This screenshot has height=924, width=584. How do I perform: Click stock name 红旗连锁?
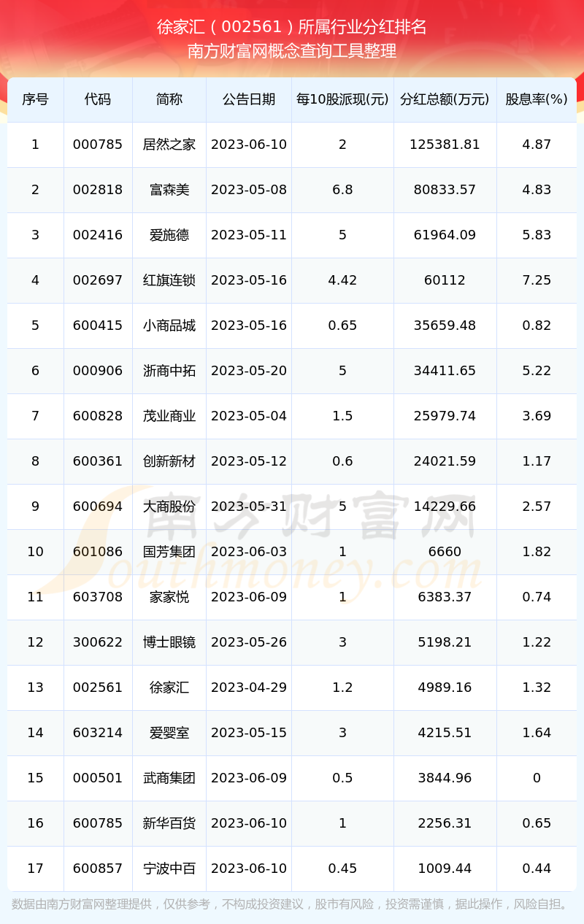(169, 280)
